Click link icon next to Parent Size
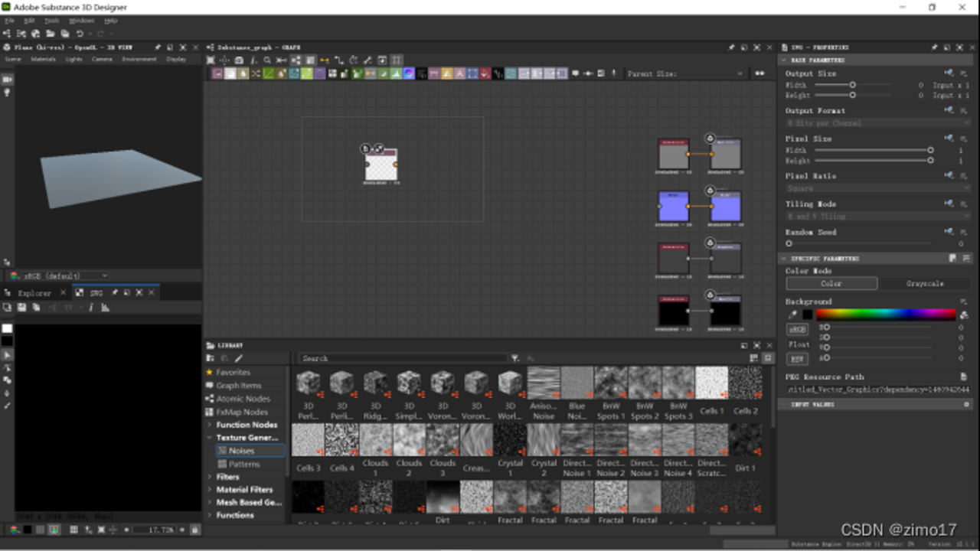 point(759,73)
